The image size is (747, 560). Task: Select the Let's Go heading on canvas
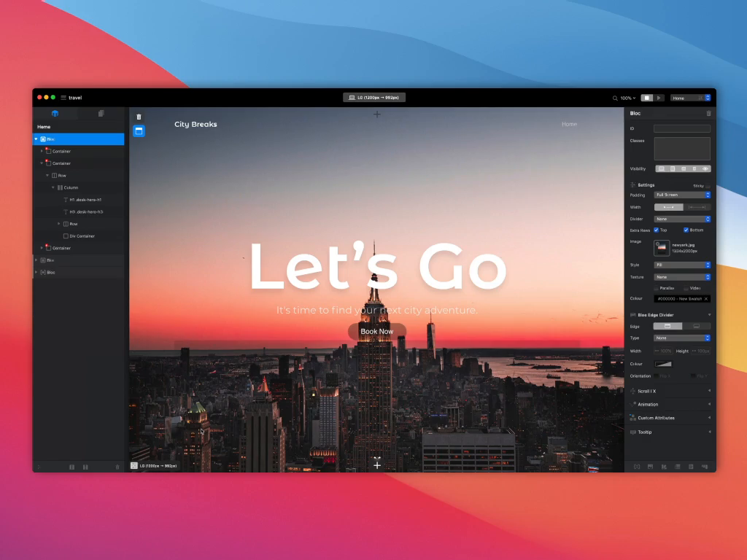pyautogui.click(x=377, y=267)
